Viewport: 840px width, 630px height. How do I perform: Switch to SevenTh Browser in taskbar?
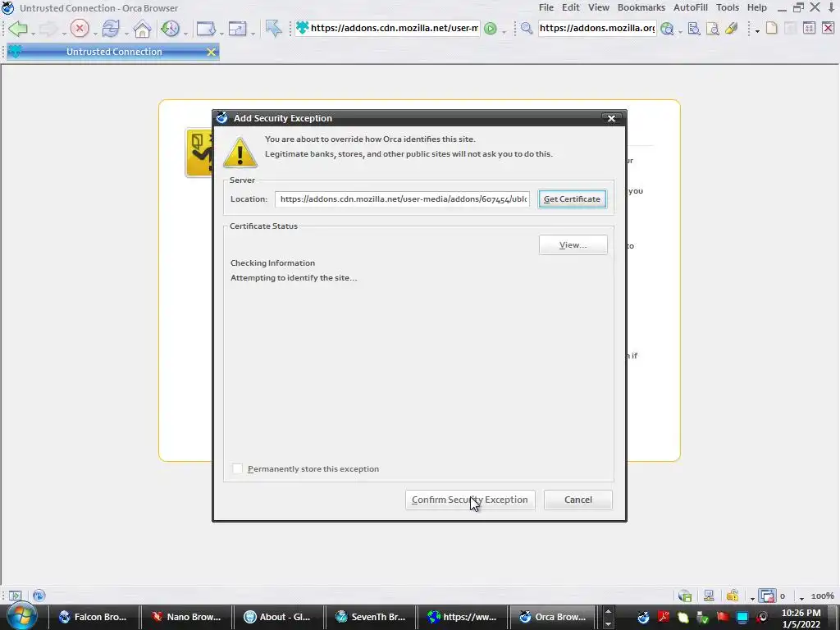(371, 617)
